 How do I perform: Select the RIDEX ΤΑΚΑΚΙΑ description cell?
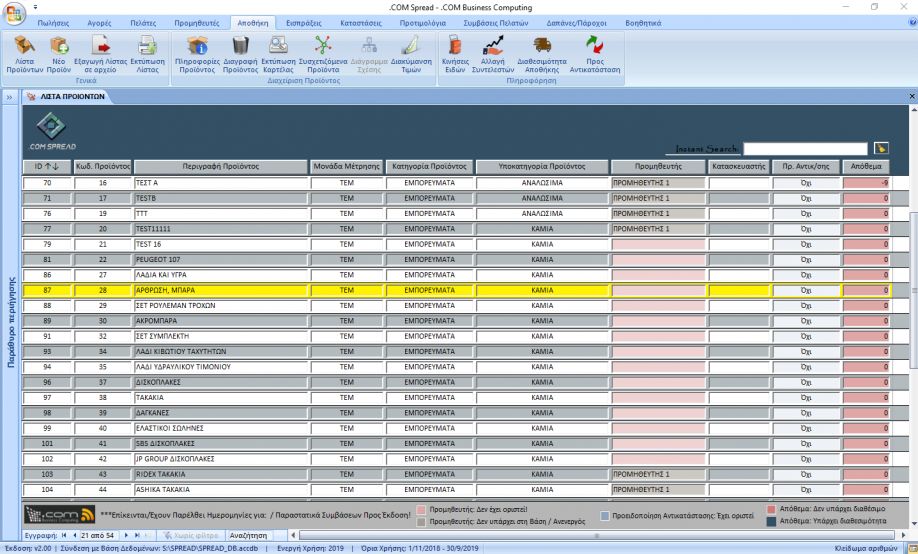[221, 474]
